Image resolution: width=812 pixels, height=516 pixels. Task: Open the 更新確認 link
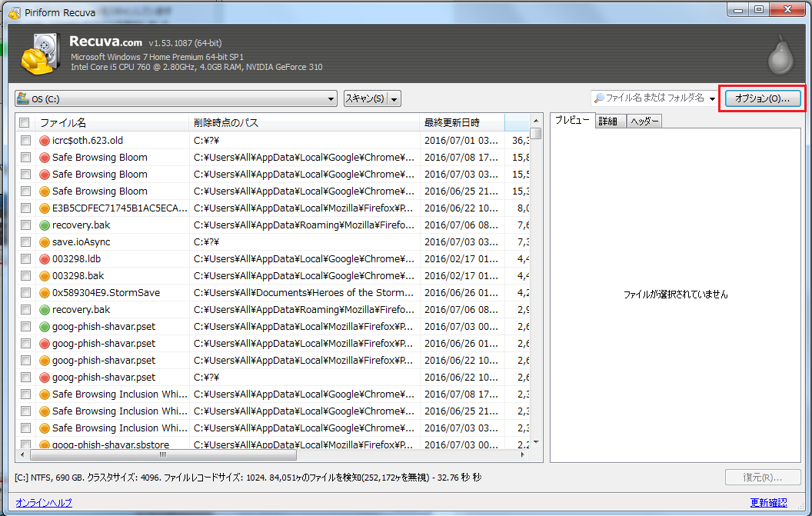point(768,502)
